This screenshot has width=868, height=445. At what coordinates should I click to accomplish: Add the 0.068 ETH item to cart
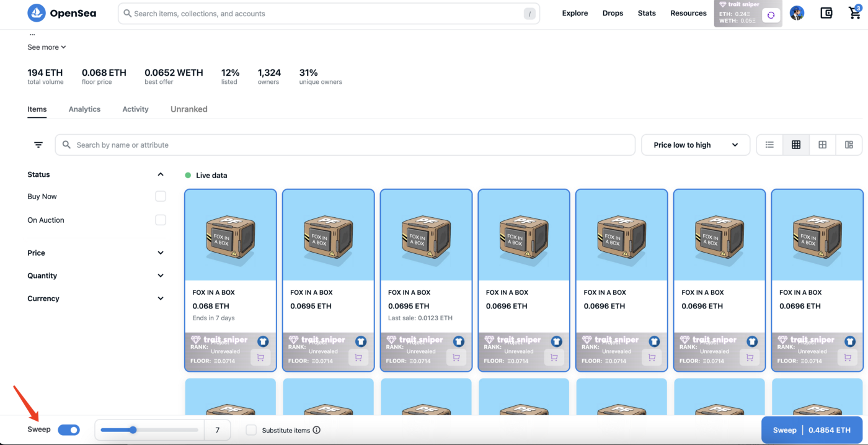[x=260, y=357]
